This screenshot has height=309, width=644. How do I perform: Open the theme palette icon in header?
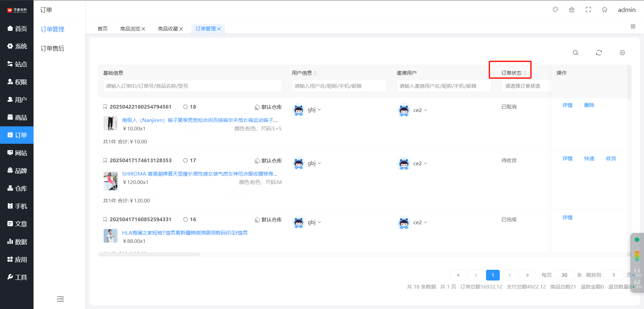pos(555,10)
